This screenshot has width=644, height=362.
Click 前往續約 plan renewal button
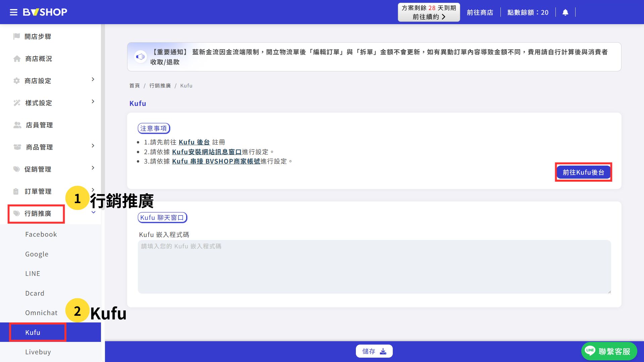pyautogui.click(x=429, y=12)
